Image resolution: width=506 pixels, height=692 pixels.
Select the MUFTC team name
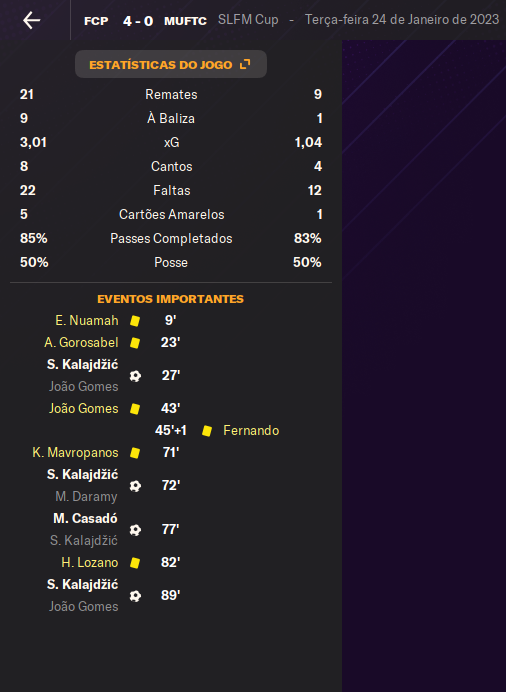(x=185, y=21)
